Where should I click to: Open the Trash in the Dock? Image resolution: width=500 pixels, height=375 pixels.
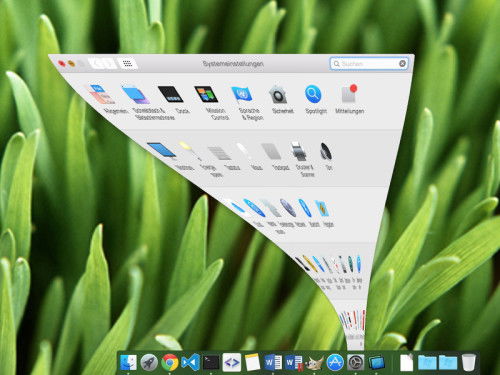click(469, 362)
